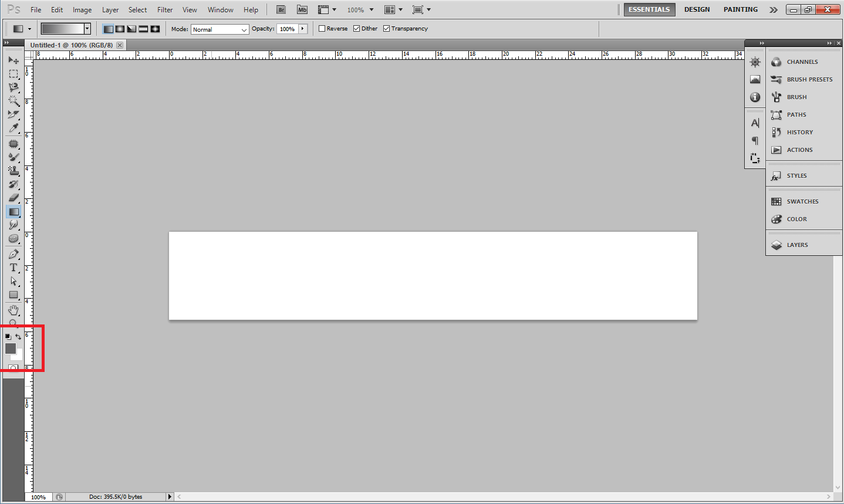
Task: Select the Eyedropper tool
Action: point(13,128)
